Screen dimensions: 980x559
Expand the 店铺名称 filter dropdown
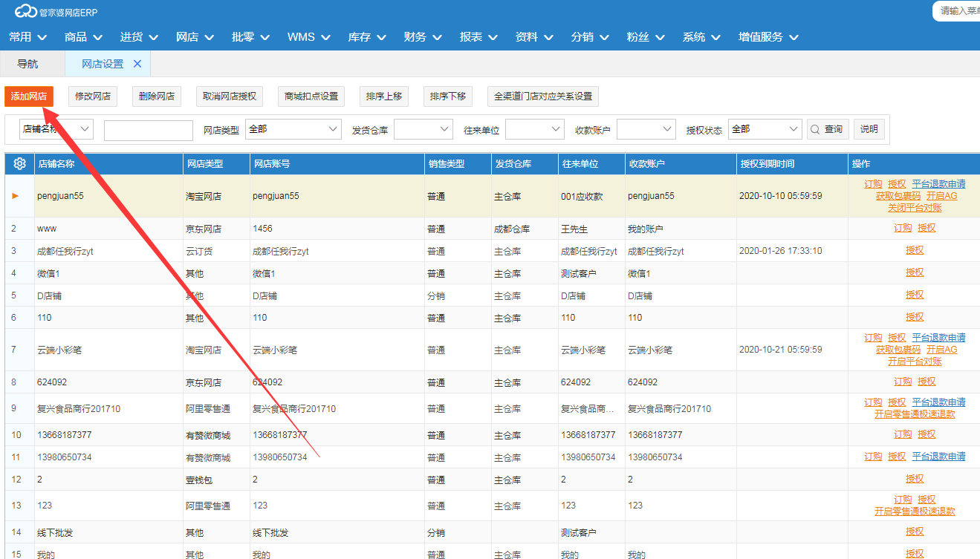pos(56,129)
